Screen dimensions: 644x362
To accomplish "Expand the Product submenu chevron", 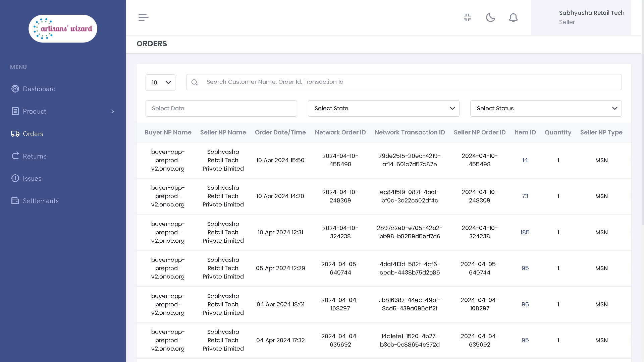I will (113, 111).
